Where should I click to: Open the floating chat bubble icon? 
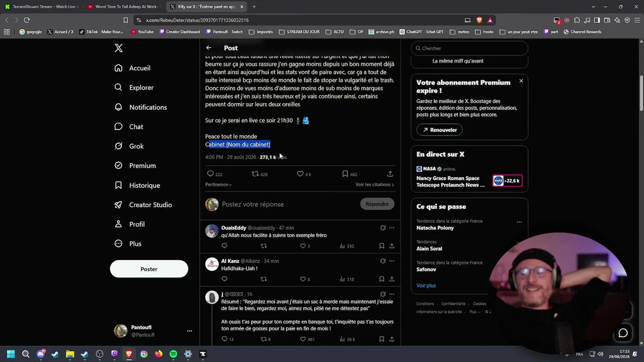pyautogui.click(x=623, y=333)
